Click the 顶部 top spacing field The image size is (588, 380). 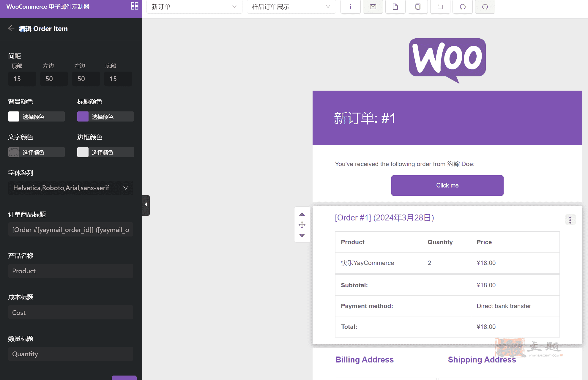click(22, 79)
